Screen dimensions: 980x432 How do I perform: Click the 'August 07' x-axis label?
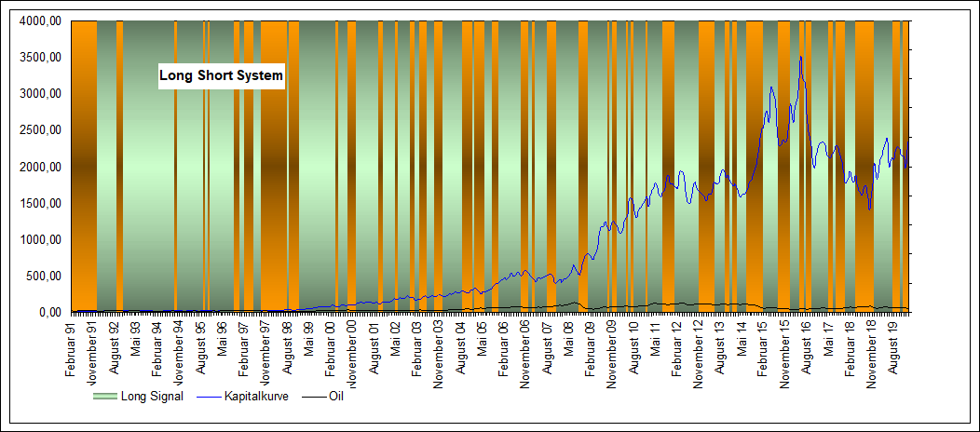(x=546, y=347)
